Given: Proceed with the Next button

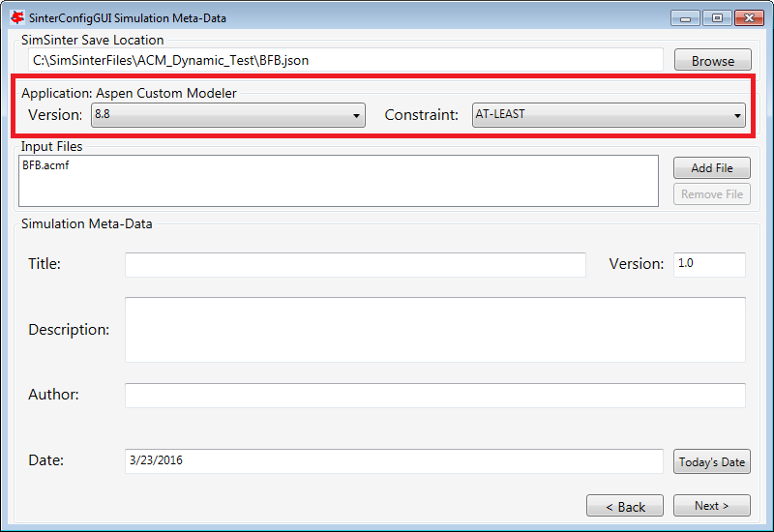Looking at the screenshot, I should pos(712,506).
